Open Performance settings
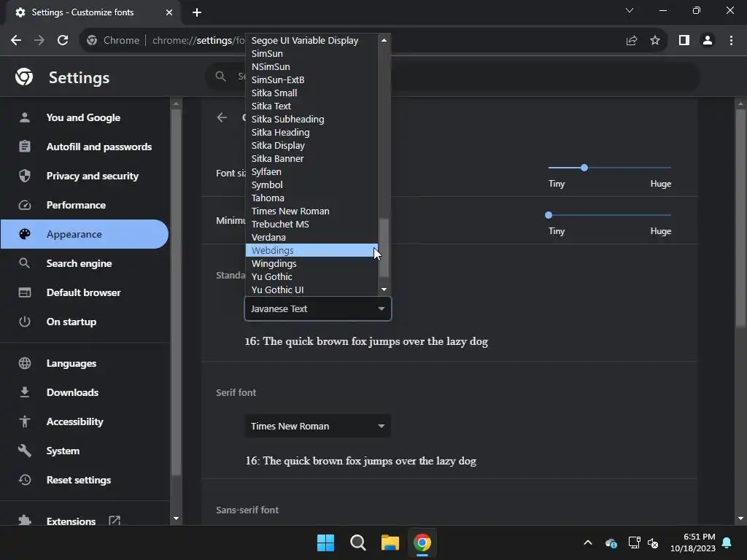 [85, 205]
